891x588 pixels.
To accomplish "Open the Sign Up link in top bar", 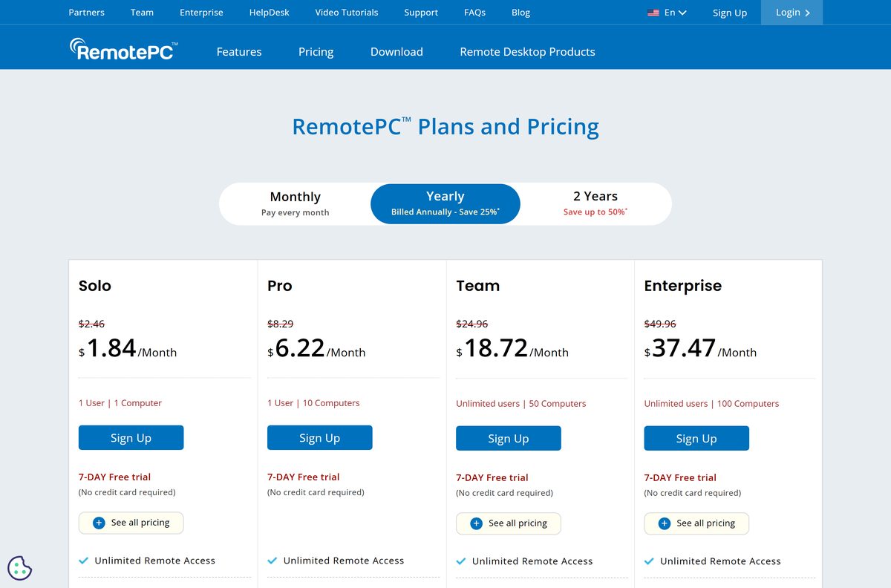I will pos(730,13).
